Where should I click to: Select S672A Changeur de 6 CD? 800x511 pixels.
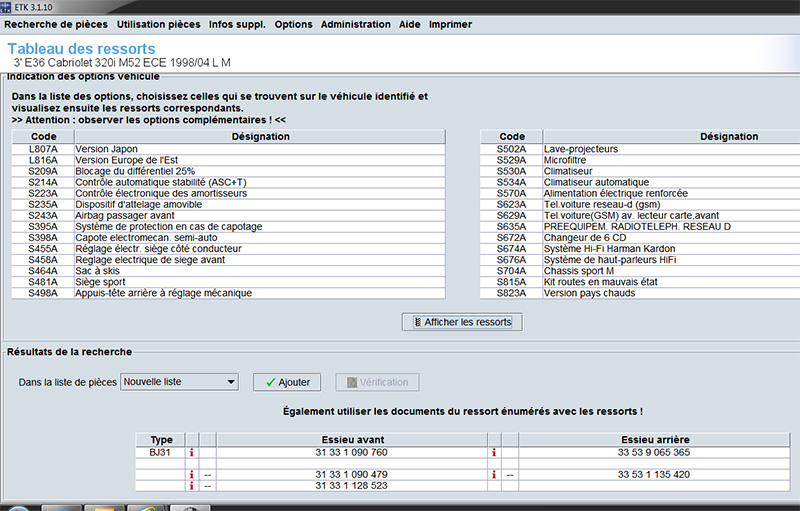pos(640,238)
